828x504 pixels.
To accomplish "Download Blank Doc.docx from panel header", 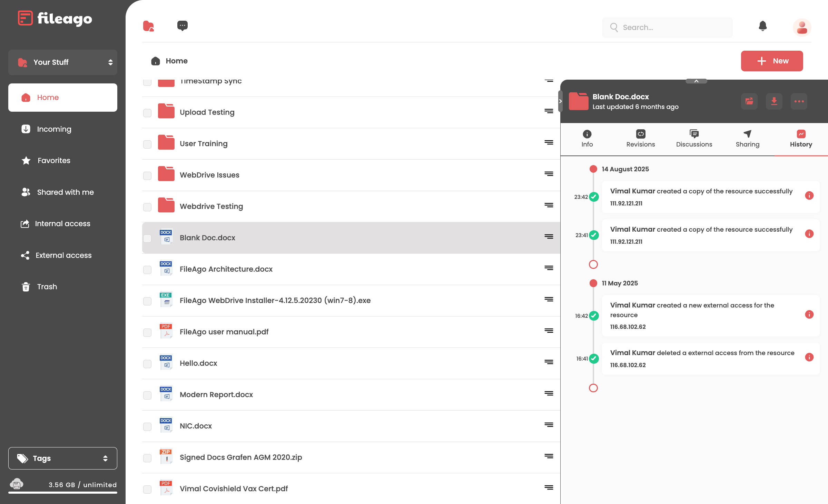I will pos(774,101).
